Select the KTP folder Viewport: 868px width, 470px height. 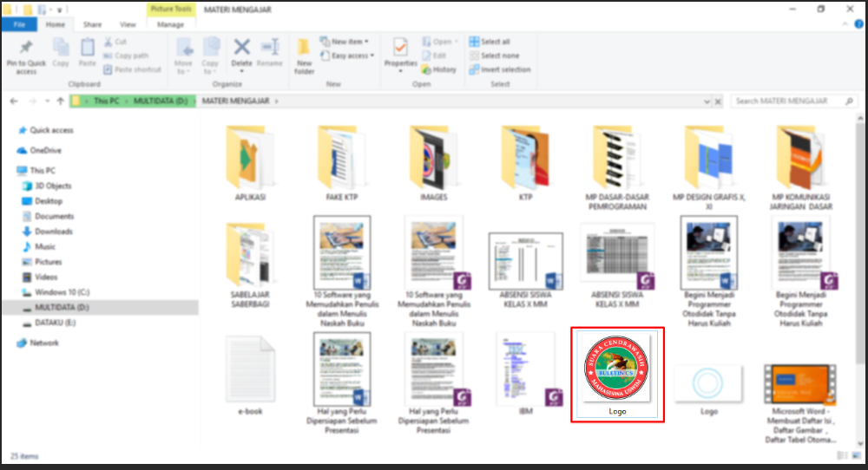(525, 164)
